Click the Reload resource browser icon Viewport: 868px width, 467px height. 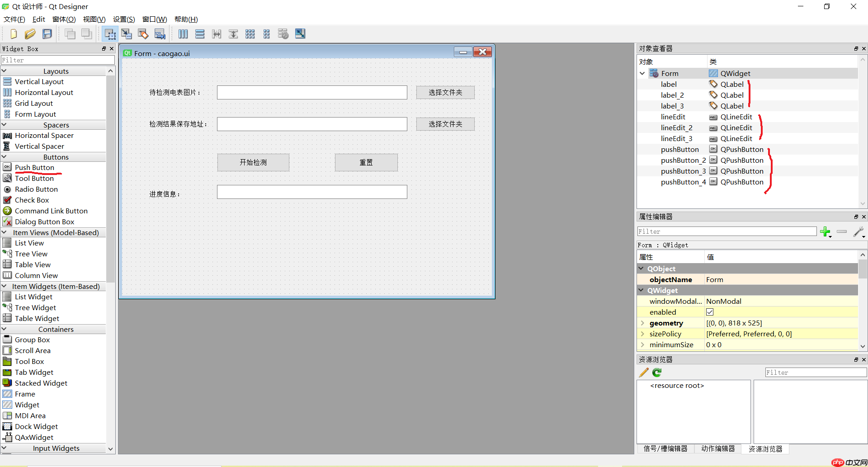656,373
